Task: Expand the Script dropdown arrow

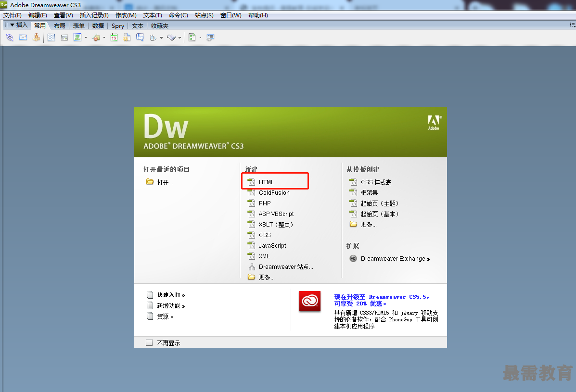Action: point(179,38)
